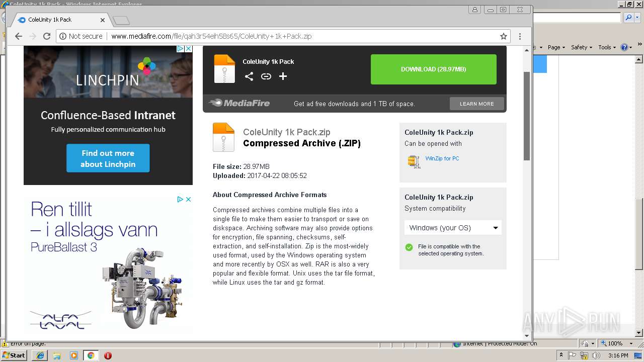644x362 pixels.
Task: Click the LEARN MORE button
Action: click(476, 104)
